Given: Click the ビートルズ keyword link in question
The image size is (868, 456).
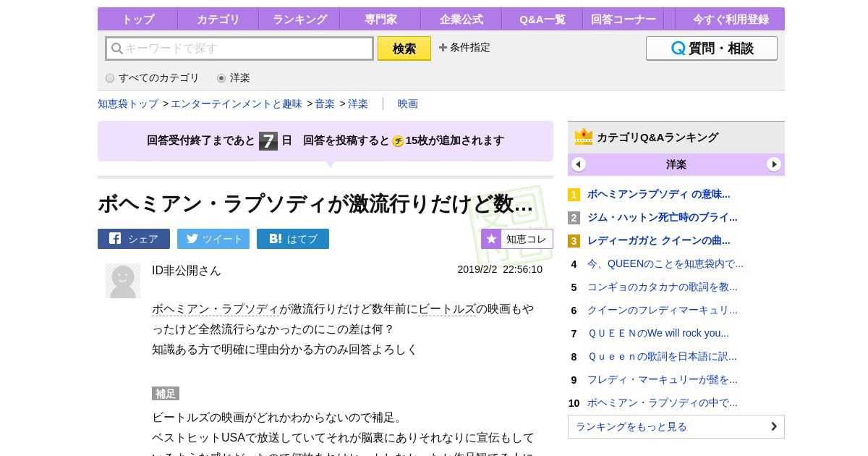Looking at the screenshot, I should pyautogui.click(x=447, y=309).
